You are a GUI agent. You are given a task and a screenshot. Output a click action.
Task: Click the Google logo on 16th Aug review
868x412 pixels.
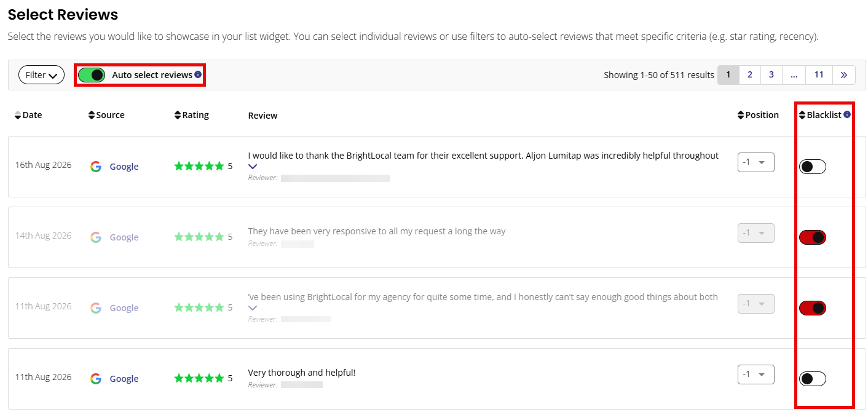[96, 167]
